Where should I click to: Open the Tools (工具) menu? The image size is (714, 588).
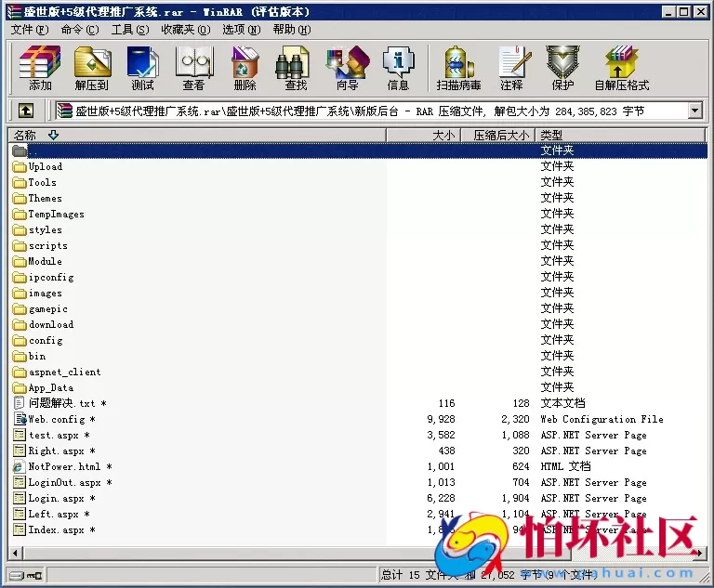(130, 30)
